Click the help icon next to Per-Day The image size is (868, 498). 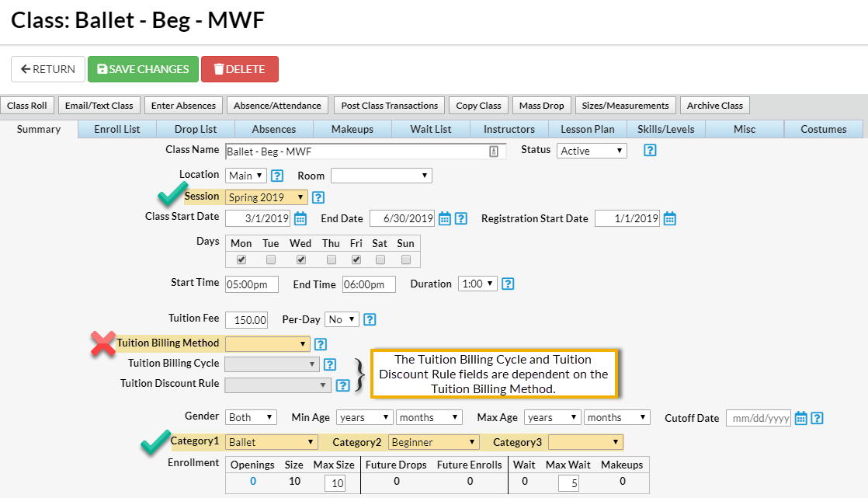pyautogui.click(x=370, y=319)
